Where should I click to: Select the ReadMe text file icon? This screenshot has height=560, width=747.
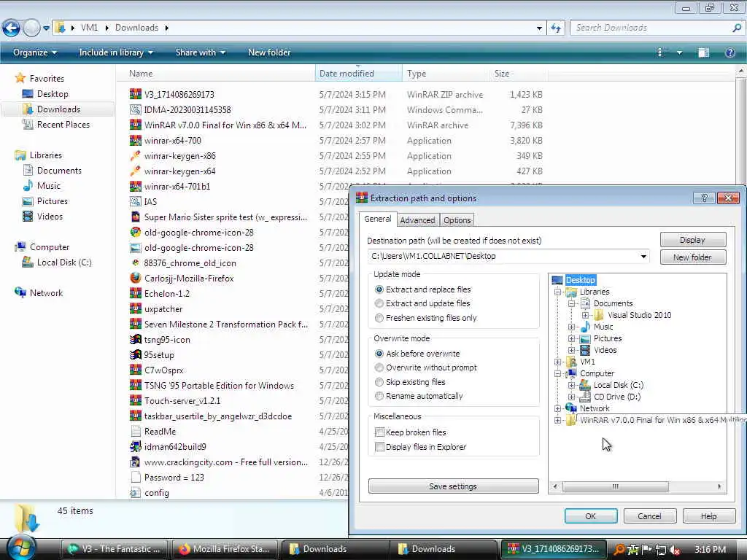pos(136,432)
